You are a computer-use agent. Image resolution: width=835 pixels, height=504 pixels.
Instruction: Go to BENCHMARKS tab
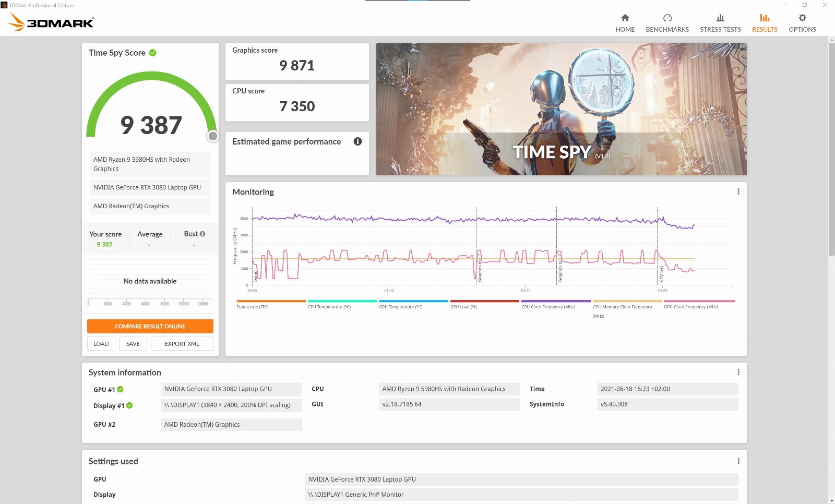(667, 23)
